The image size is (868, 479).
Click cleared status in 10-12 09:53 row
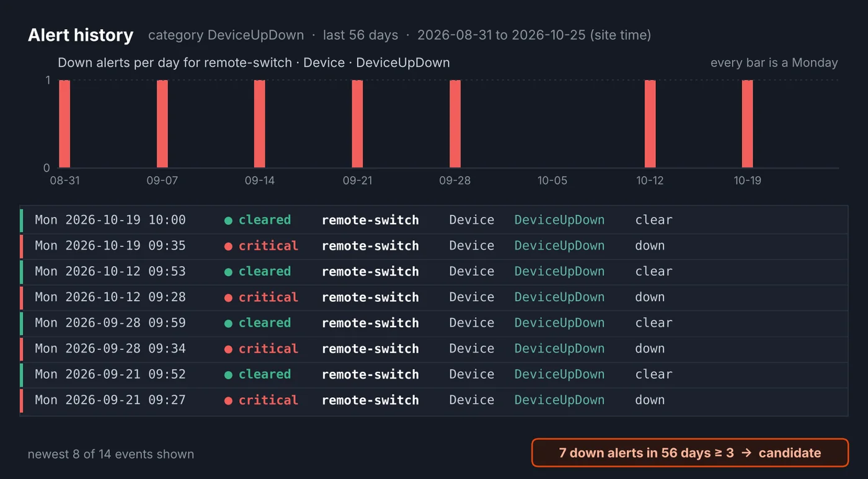pyautogui.click(x=257, y=271)
